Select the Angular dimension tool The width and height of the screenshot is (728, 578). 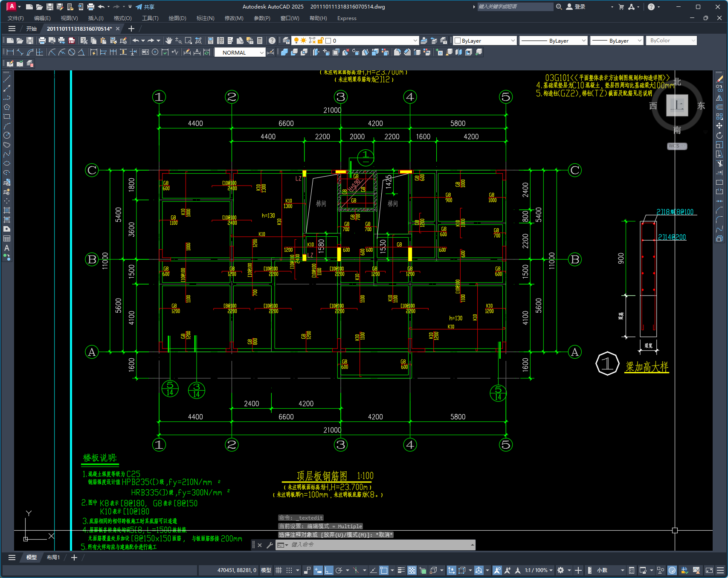81,52
